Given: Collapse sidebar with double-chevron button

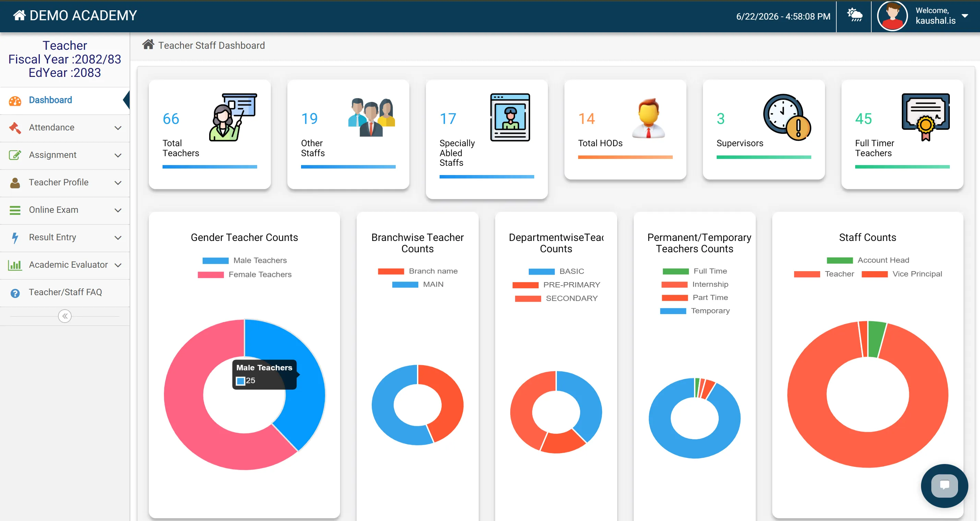Looking at the screenshot, I should pos(65,316).
